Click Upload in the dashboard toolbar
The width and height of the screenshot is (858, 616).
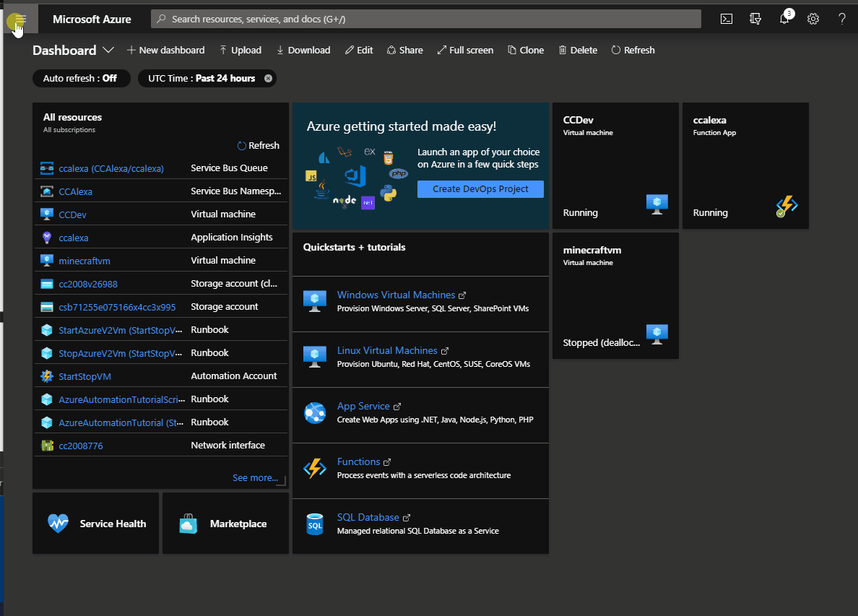click(x=240, y=51)
